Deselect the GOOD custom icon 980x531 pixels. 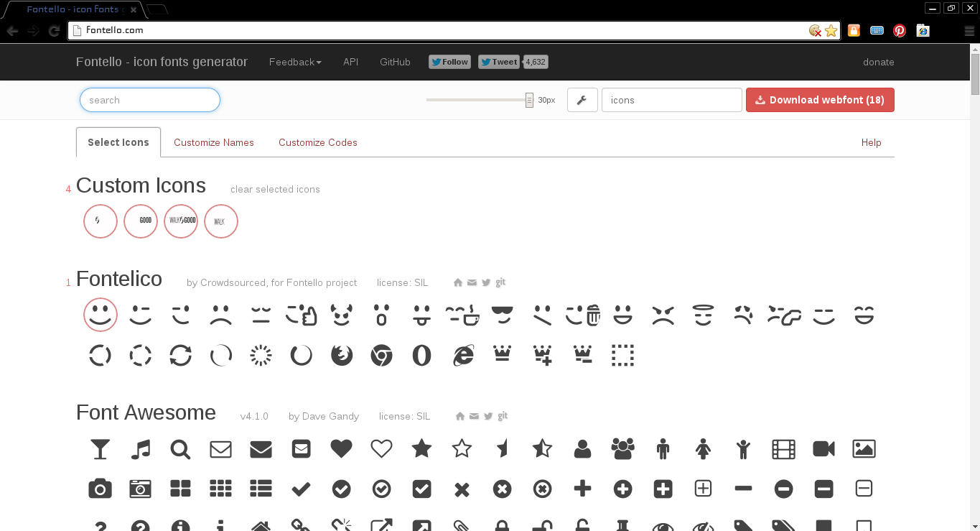tap(140, 221)
